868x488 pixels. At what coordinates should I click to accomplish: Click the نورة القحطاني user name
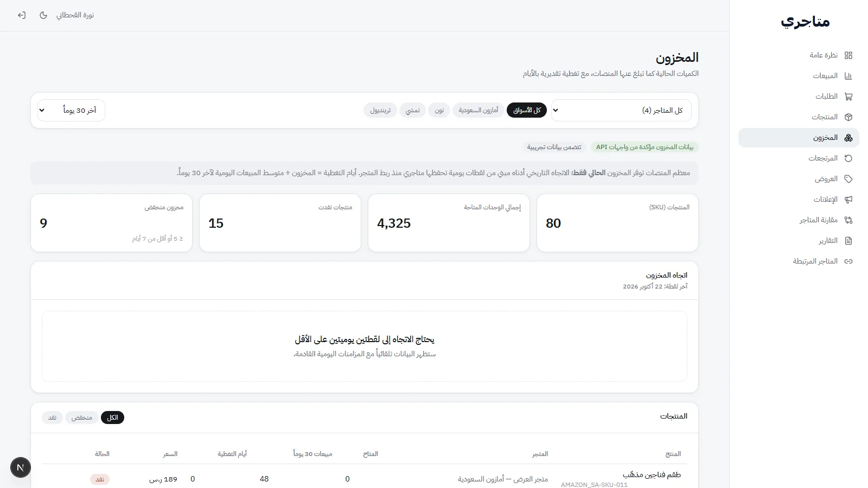pos(75,15)
